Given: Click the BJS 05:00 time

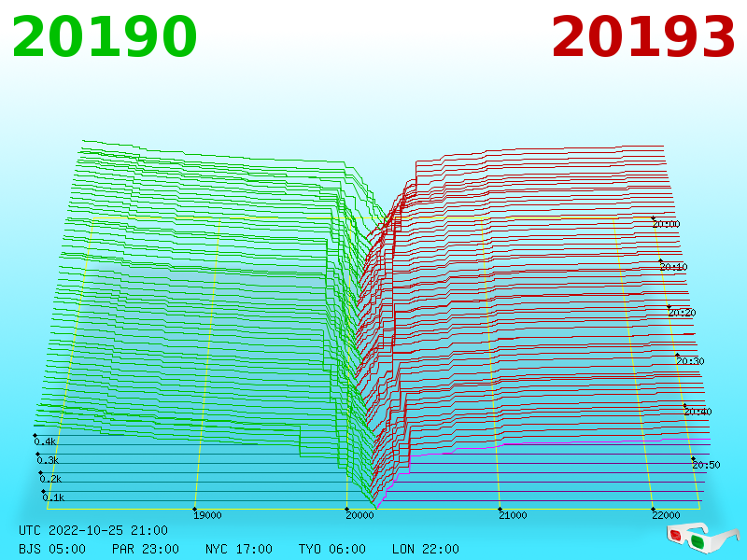Looking at the screenshot, I should point(52,549).
